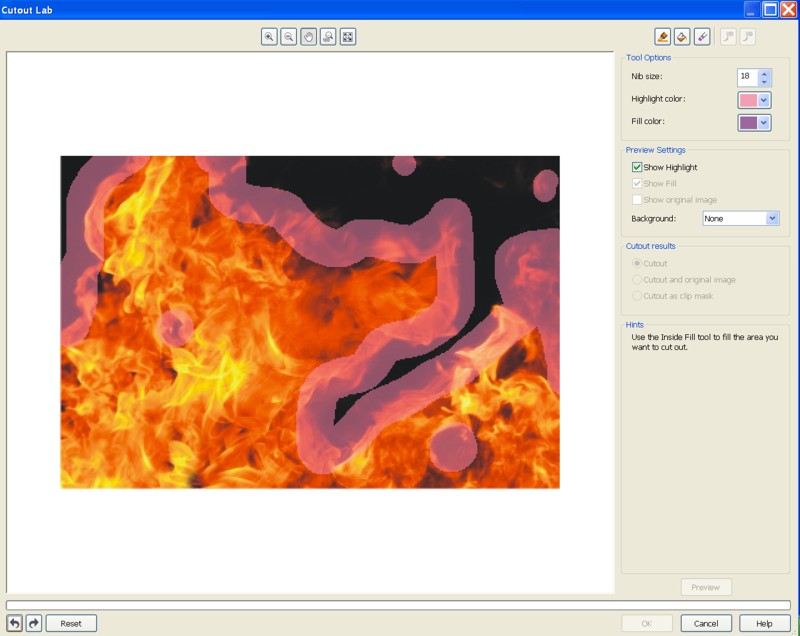
Task: Click the Actual Size zoom icon
Action: (328, 37)
